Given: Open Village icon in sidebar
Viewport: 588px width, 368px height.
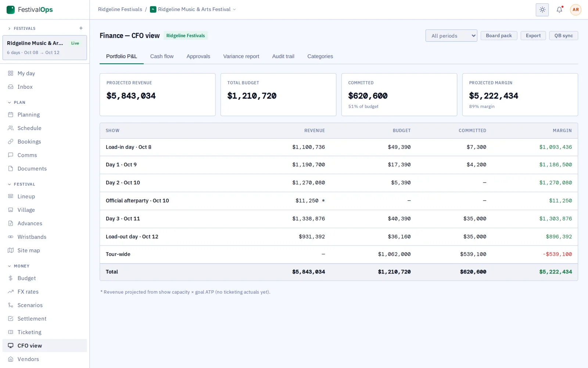Looking at the screenshot, I should 11,210.
